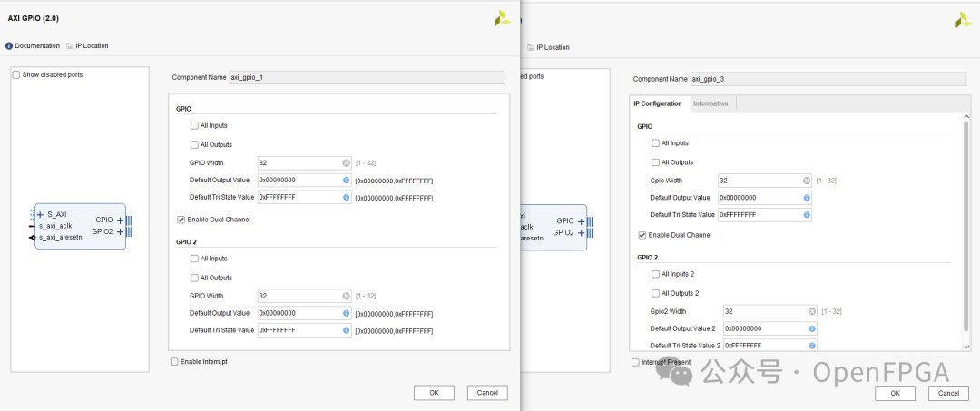Click Cancel in the axi_gpio_3 dialog

coord(949,393)
